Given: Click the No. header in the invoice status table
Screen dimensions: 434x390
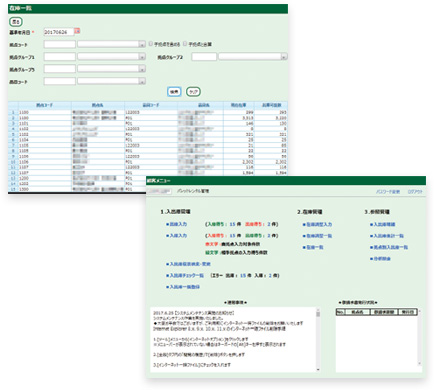Looking at the screenshot, I should click(x=340, y=312).
